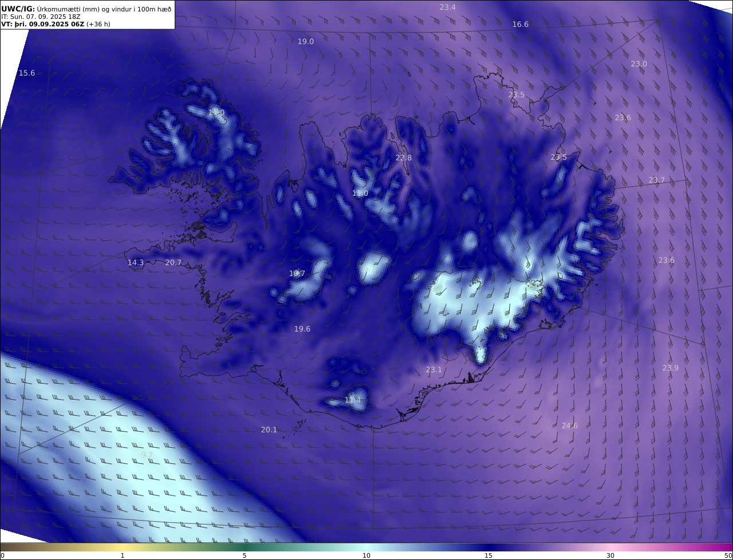The image size is (733, 560).
Task: Click the 14.3 value label
Action: click(x=136, y=262)
